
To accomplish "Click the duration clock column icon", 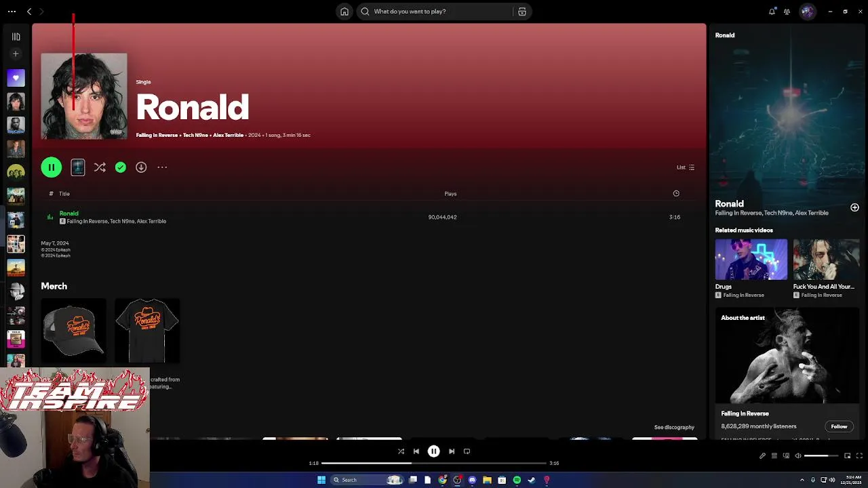I will click(x=676, y=194).
